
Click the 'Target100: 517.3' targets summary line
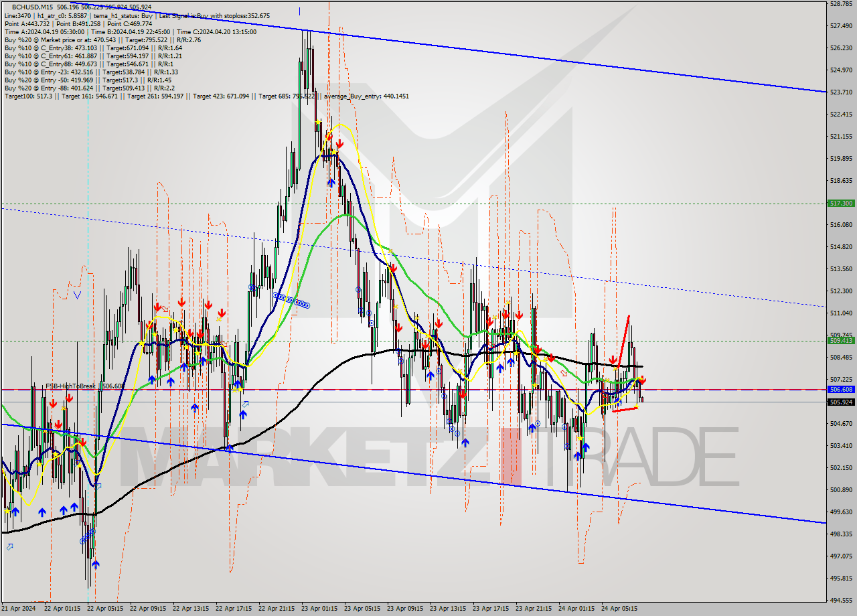point(207,96)
